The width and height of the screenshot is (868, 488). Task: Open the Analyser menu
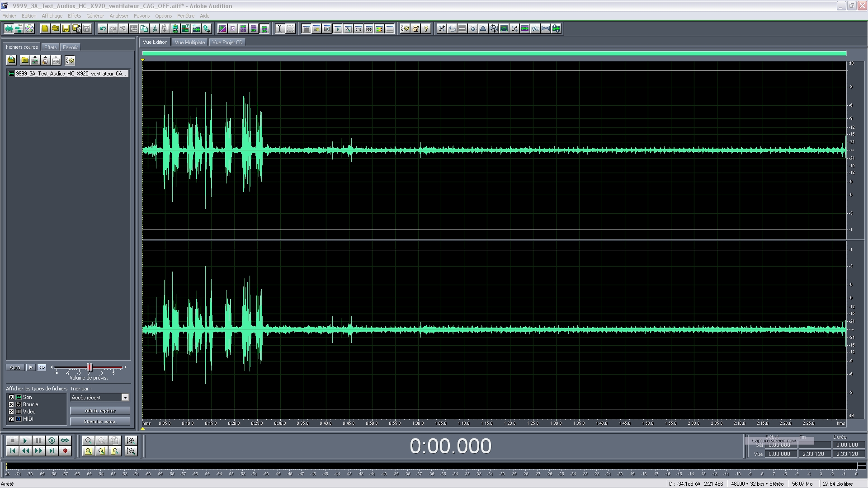point(118,16)
